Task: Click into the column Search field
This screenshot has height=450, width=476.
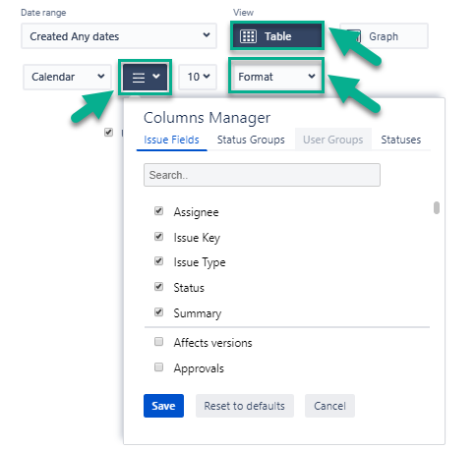Action: tap(262, 175)
